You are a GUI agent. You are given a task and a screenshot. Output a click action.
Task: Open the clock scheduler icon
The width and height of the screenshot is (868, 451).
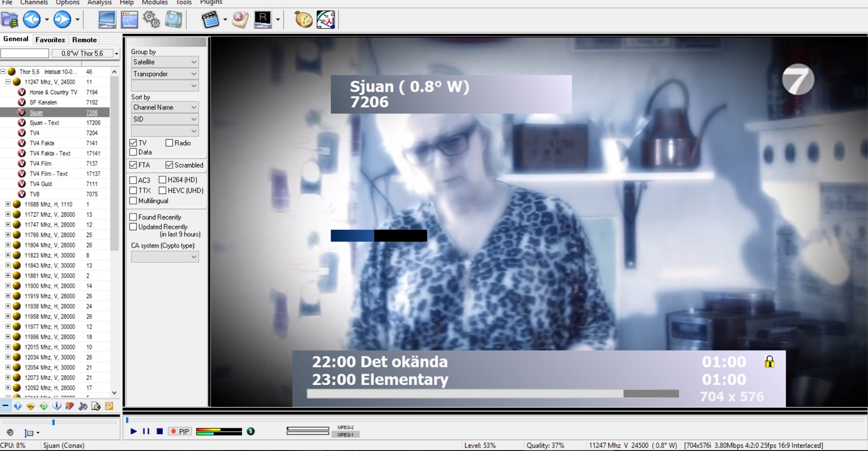(x=326, y=19)
